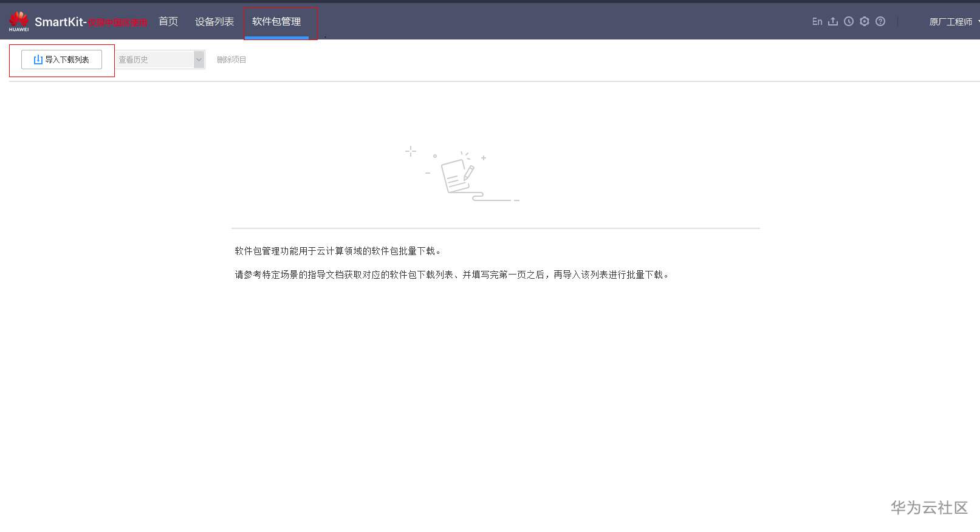Click the 导入下载列表 button
The height and width of the screenshot is (532, 980).
click(61, 60)
